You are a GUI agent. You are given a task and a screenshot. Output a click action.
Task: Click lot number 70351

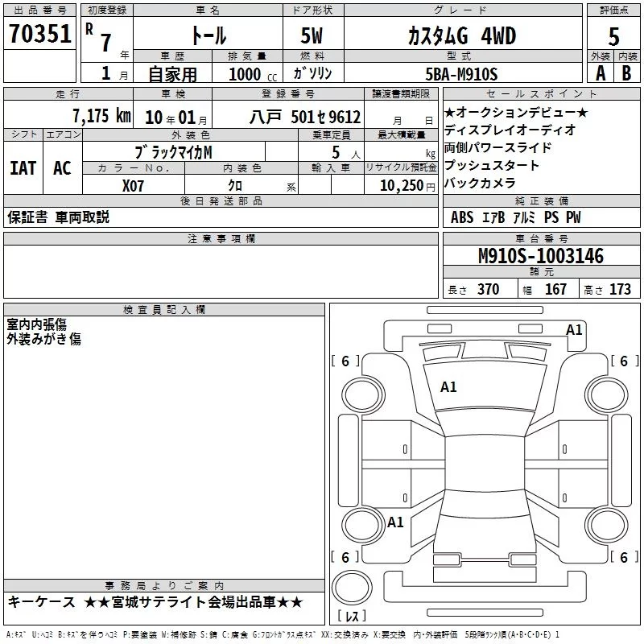(x=39, y=33)
